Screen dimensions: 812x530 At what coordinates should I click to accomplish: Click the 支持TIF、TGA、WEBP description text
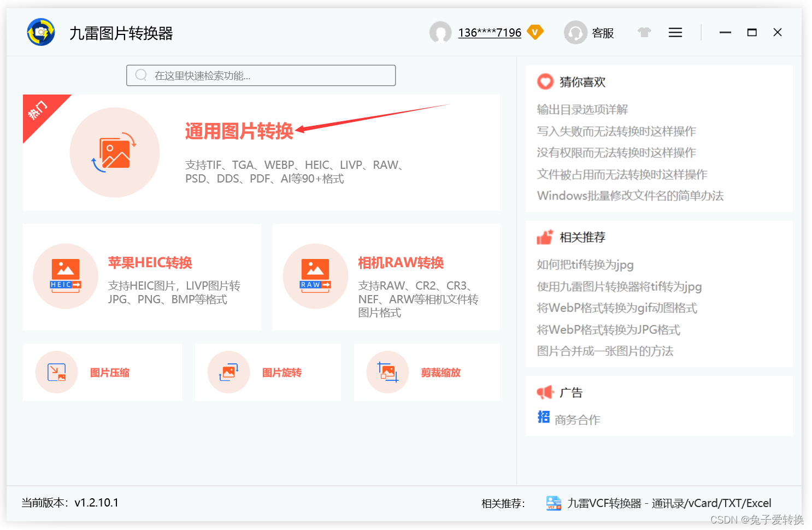coord(295,172)
